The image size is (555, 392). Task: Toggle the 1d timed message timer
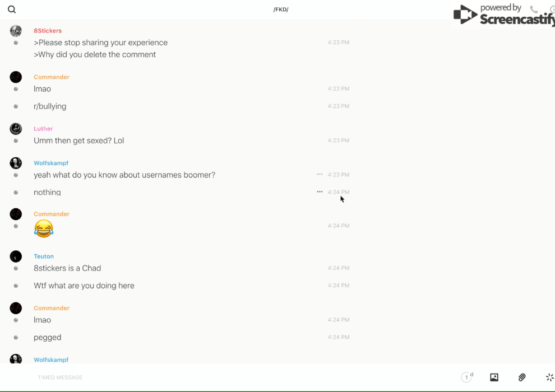(467, 377)
